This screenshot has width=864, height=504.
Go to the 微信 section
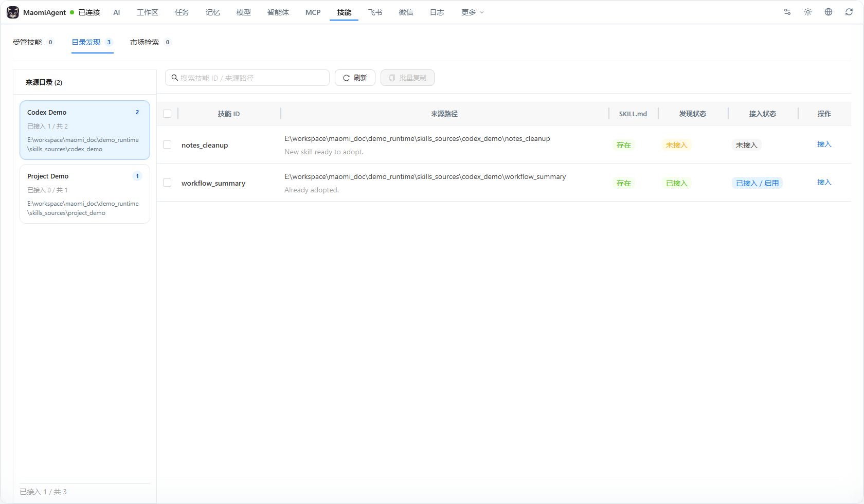pyautogui.click(x=406, y=12)
